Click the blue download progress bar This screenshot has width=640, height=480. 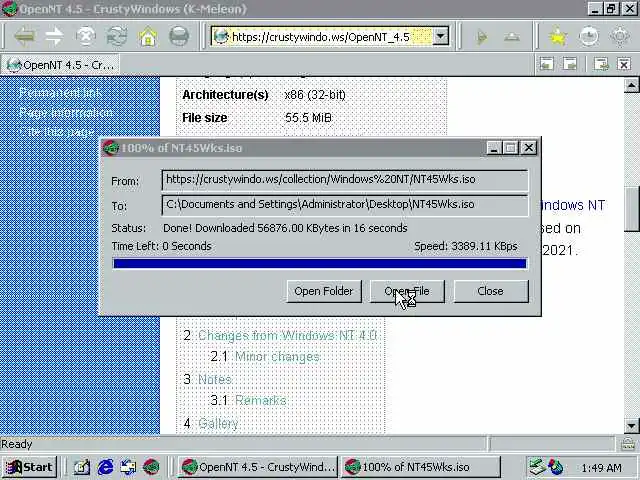320,263
